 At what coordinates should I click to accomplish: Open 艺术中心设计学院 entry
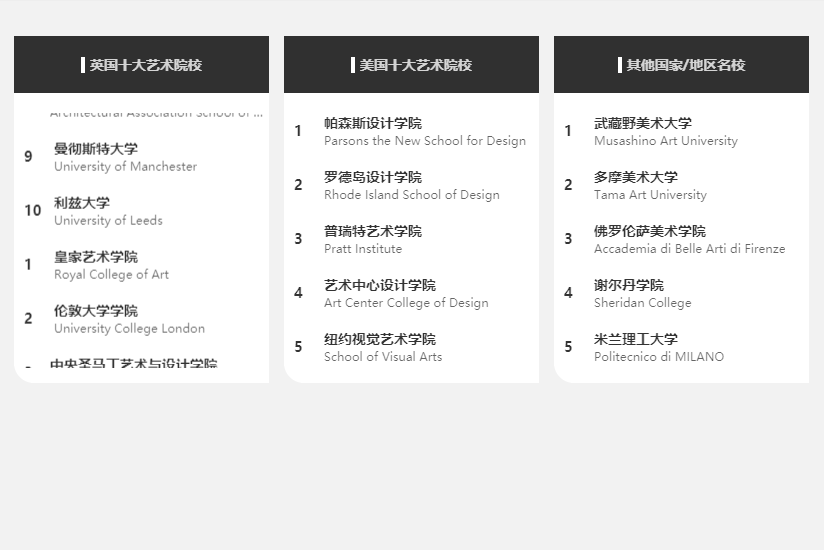(380, 286)
